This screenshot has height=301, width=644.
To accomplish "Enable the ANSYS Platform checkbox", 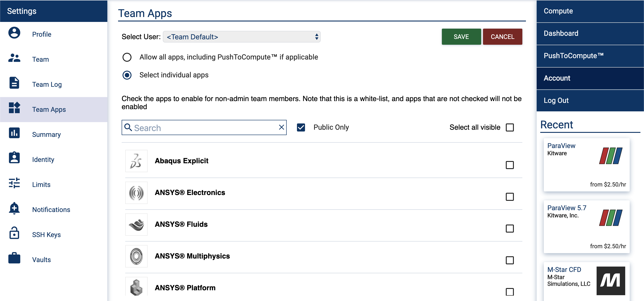I will tap(510, 292).
